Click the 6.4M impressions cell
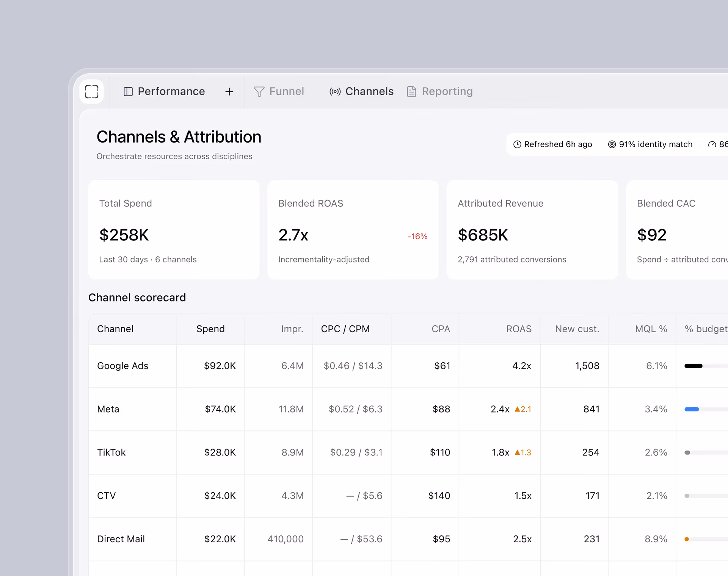 click(x=292, y=366)
